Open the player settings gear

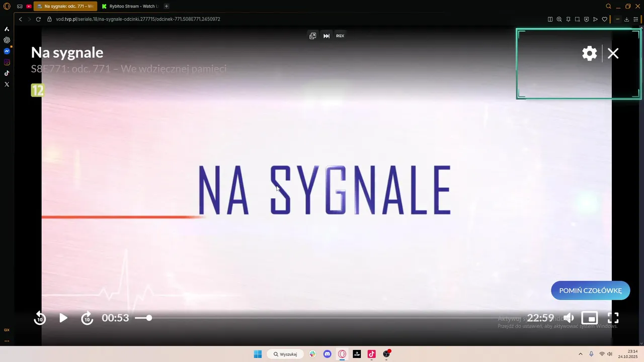click(589, 53)
